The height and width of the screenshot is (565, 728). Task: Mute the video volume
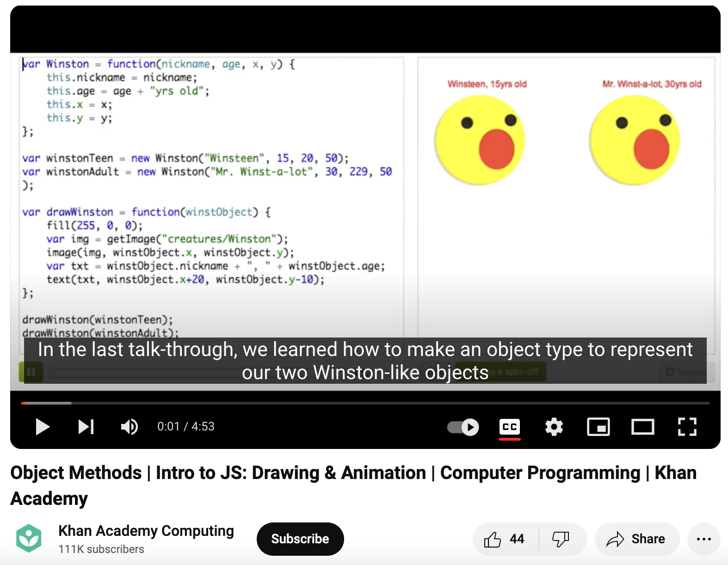pyautogui.click(x=130, y=426)
